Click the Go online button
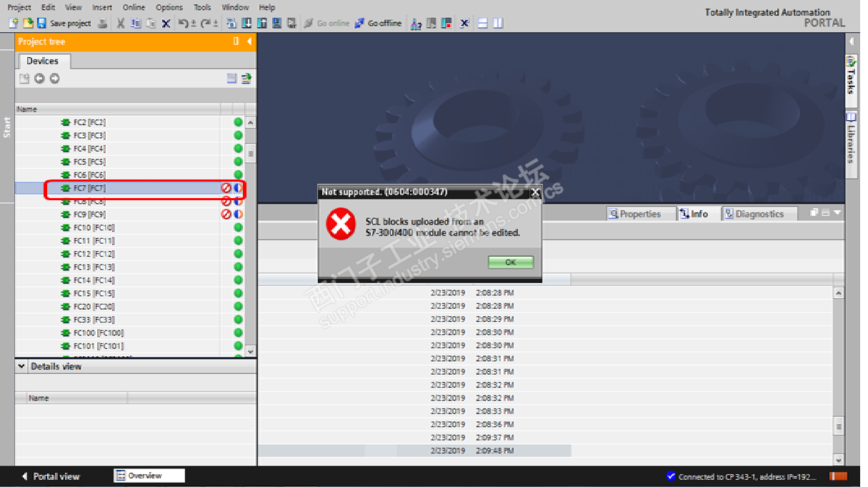This screenshot has width=868, height=487. tap(327, 23)
